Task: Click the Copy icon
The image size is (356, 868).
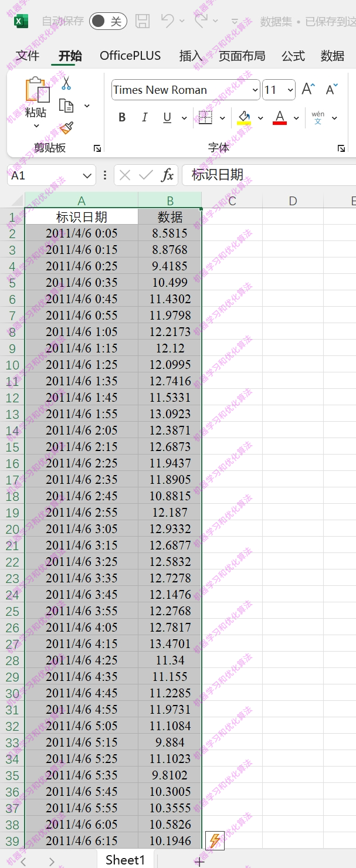Action: click(66, 106)
